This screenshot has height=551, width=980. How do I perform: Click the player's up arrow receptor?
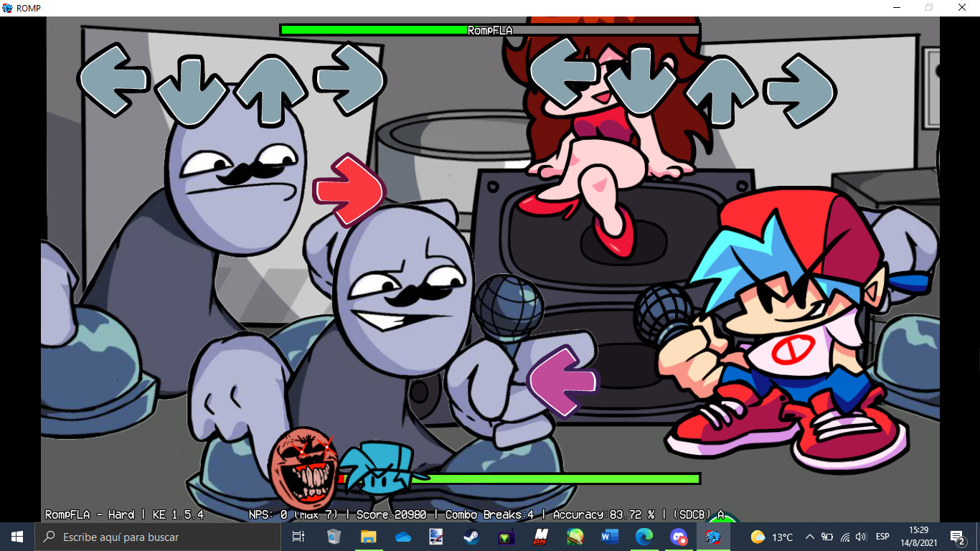[x=722, y=91]
